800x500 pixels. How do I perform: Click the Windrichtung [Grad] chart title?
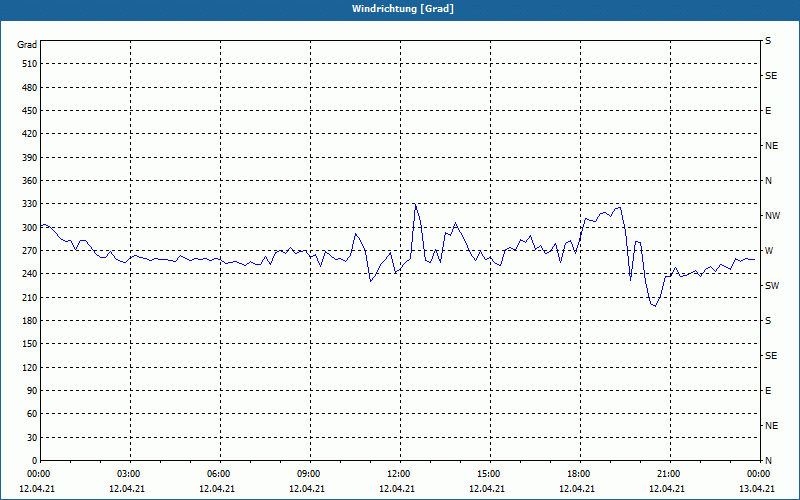coord(403,9)
